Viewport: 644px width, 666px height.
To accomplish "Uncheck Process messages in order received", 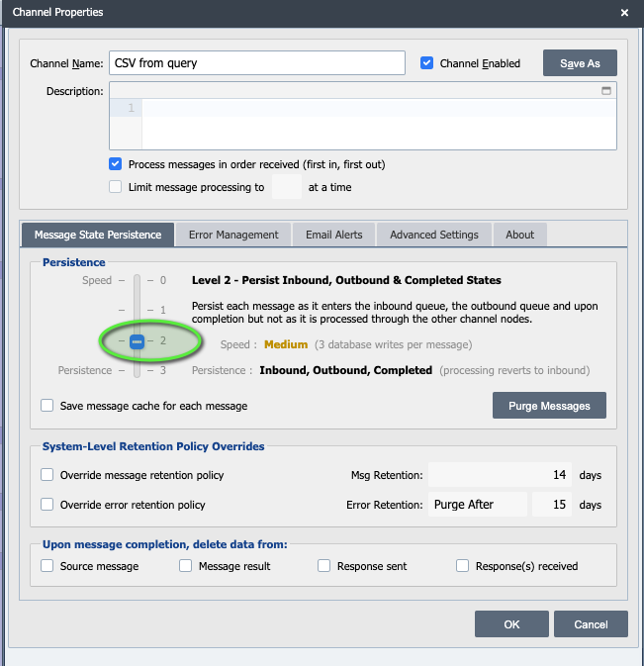I will tap(116, 163).
